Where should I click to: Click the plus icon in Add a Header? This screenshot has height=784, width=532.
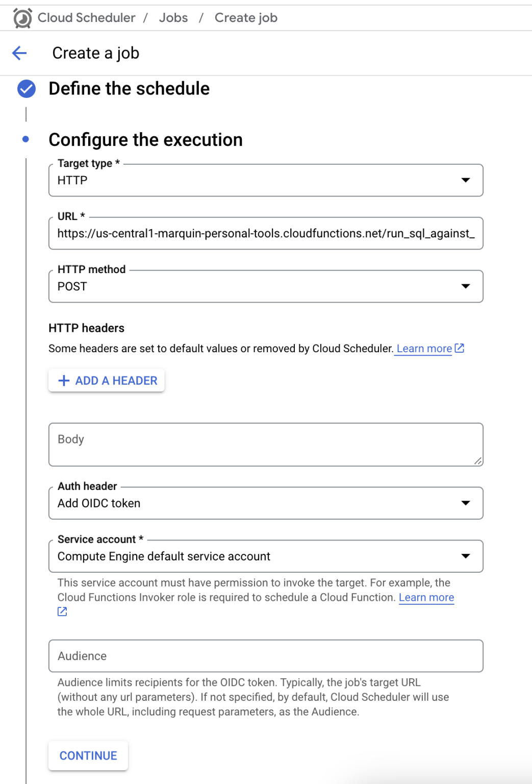tap(63, 380)
